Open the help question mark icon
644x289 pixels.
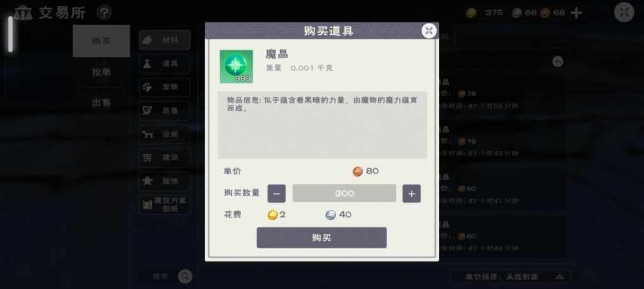[x=104, y=13]
